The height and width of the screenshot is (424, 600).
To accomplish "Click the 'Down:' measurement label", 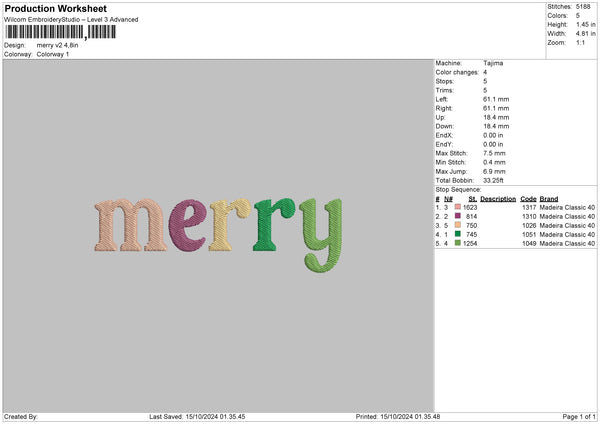I will (x=445, y=126).
